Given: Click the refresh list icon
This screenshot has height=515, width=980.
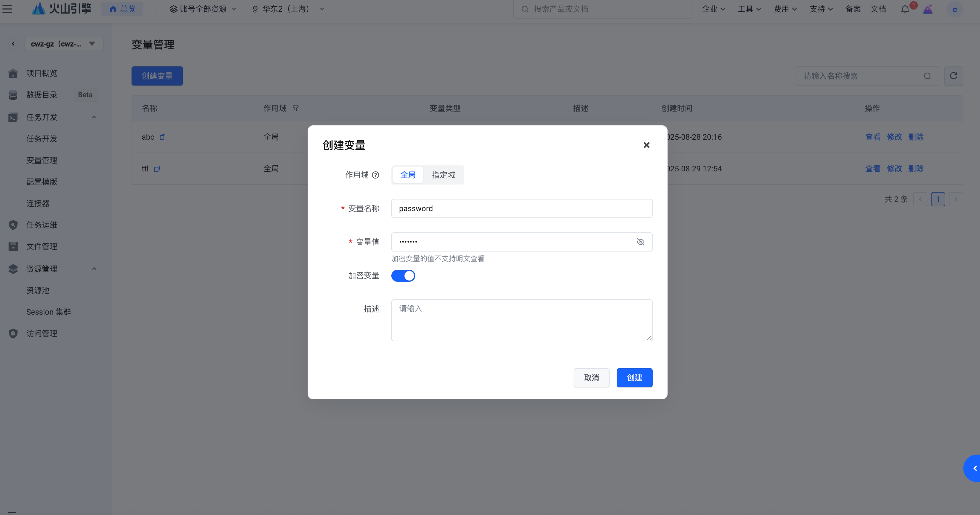Looking at the screenshot, I should coord(953,76).
